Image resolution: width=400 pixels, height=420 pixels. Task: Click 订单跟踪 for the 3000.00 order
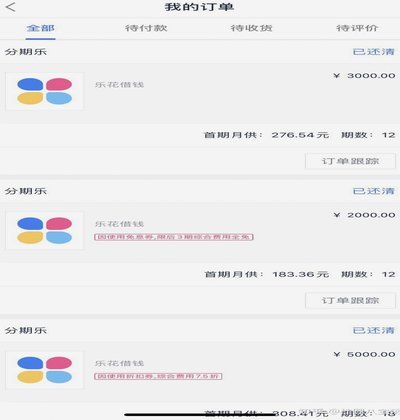[350, 161]
